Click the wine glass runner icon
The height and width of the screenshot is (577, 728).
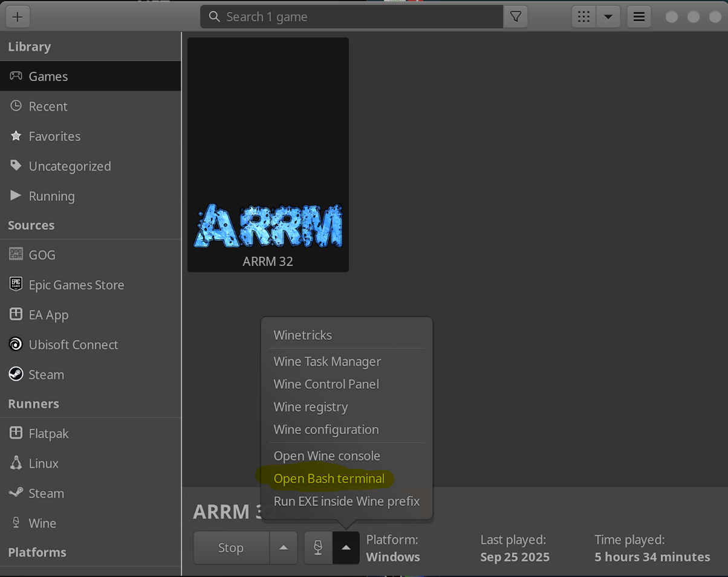[x=318, y=548]
